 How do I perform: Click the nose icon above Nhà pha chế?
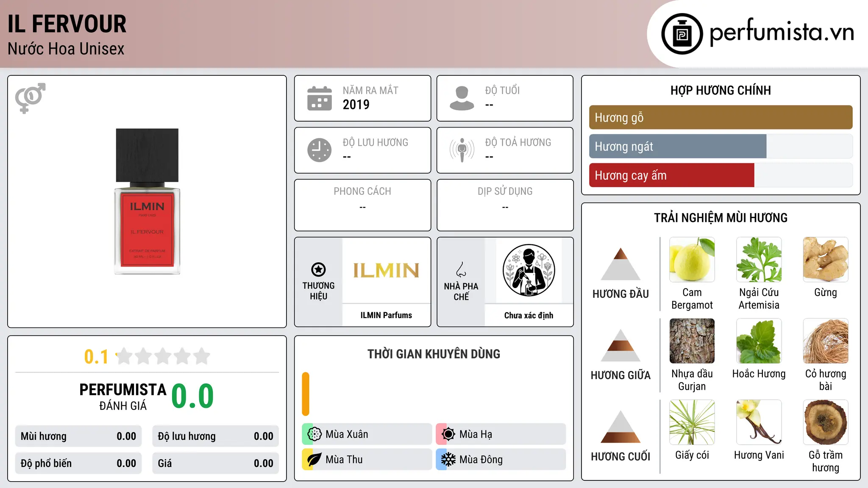[x=461, y=269]
